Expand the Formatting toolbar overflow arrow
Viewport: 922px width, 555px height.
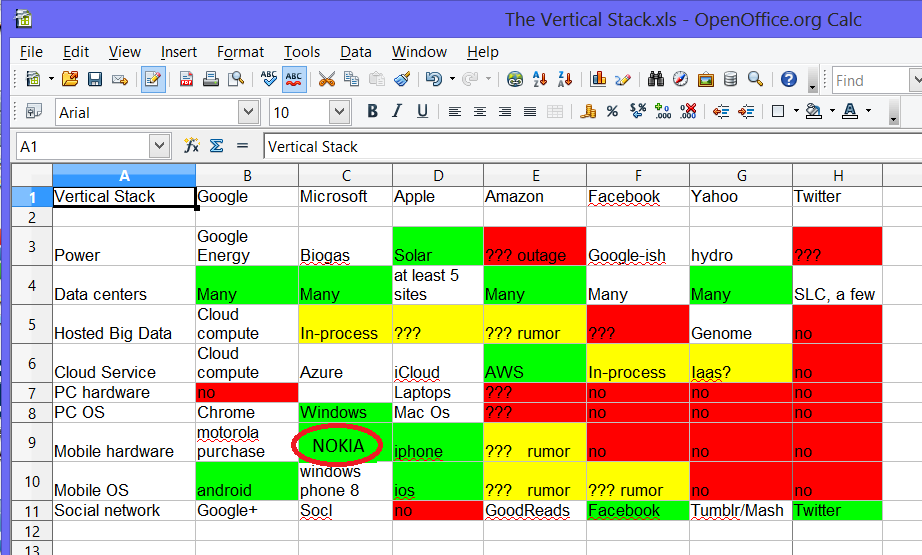[x=893, y=112]
